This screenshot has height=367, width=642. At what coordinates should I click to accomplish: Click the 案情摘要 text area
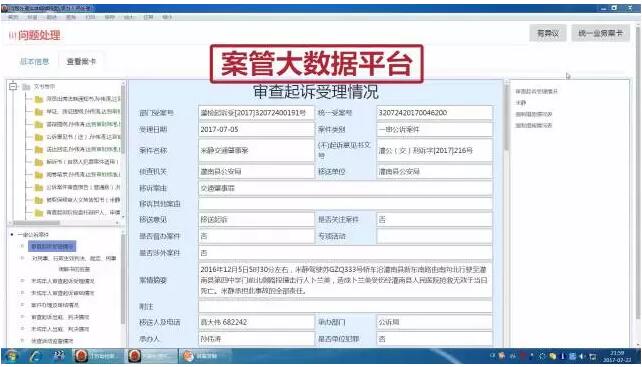[345, 280]
